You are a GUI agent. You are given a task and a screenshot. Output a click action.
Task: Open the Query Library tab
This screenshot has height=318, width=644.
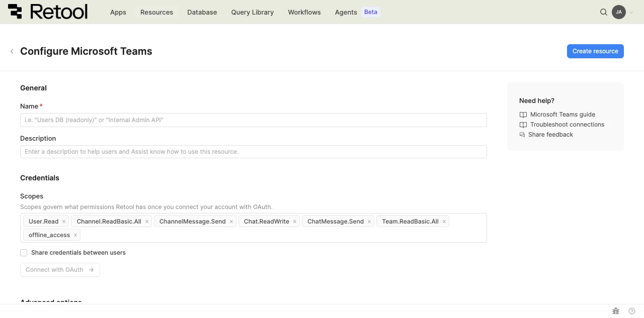click(x=253, y=12)
